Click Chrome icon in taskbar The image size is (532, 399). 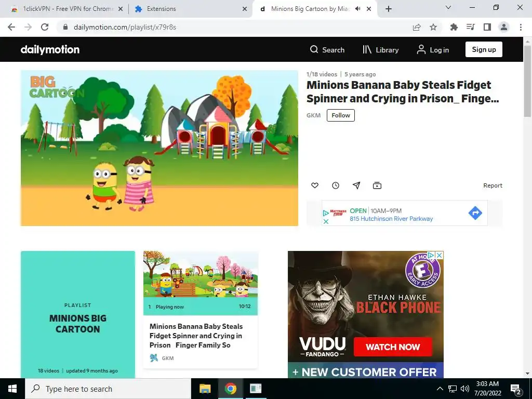[x=230, y=389]
